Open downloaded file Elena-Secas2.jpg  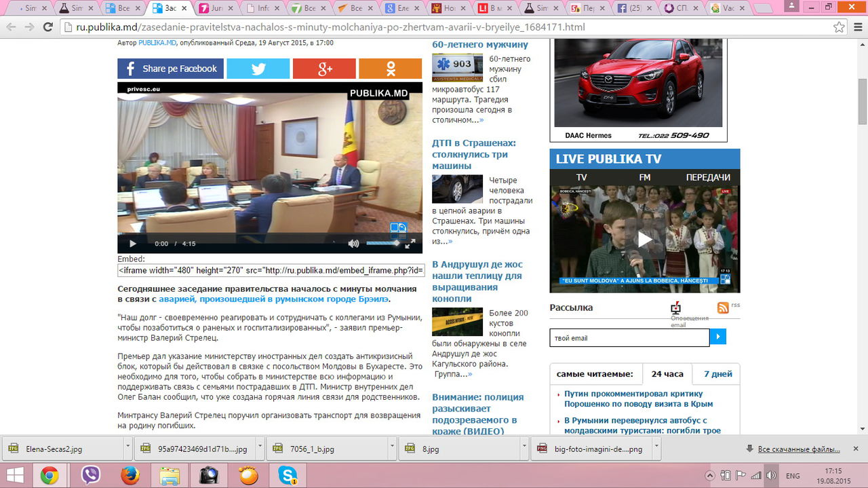pos(62,449)
